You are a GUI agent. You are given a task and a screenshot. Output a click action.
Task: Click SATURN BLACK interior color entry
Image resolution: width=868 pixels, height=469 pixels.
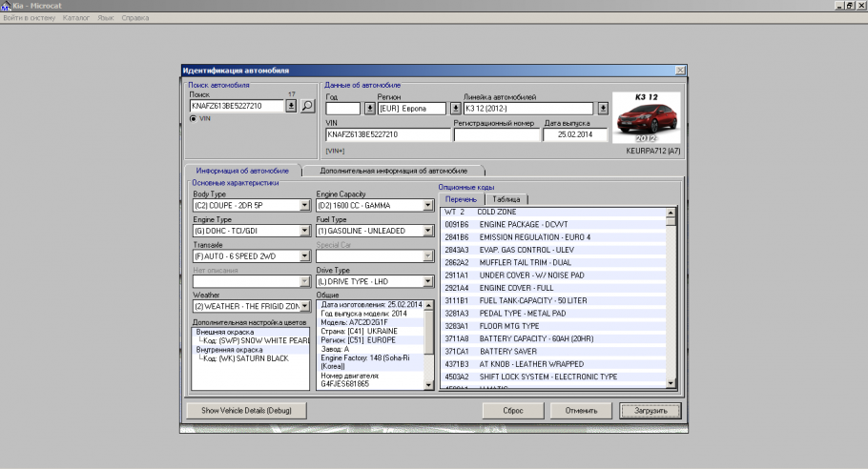(246, 358)
